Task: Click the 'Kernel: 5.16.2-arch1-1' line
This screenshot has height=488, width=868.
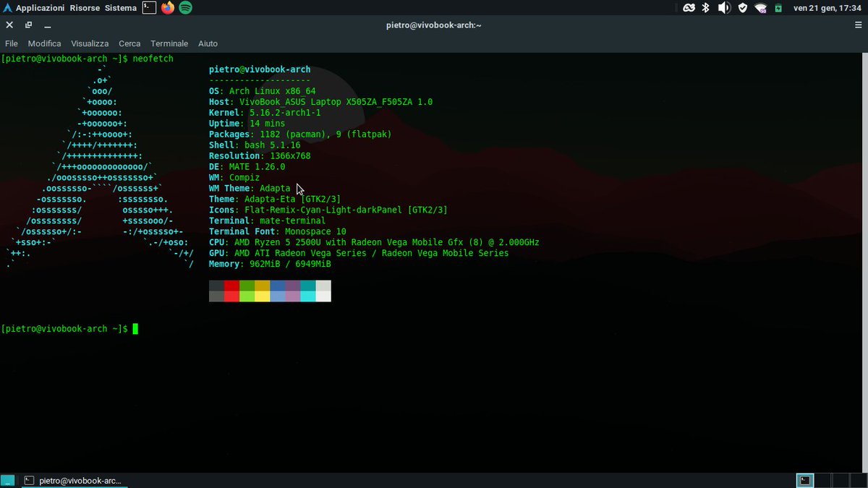Action: tap(265, 113)
